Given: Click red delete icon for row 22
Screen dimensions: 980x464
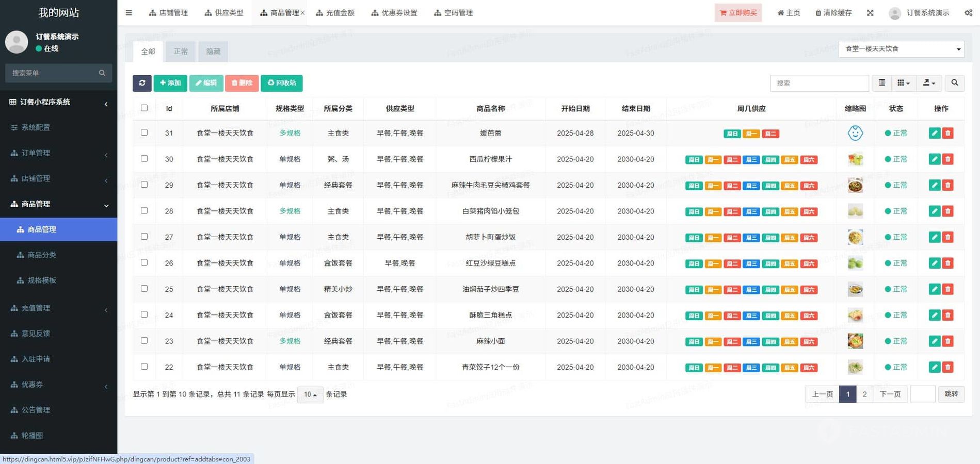Looking at the screenshot, I should pos(947,367).
